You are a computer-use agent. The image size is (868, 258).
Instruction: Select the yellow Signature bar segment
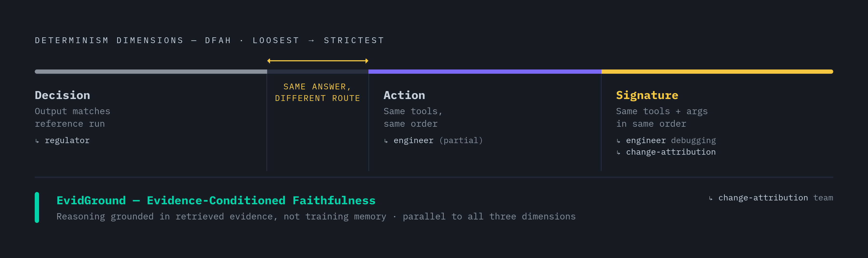pos(717,72)
